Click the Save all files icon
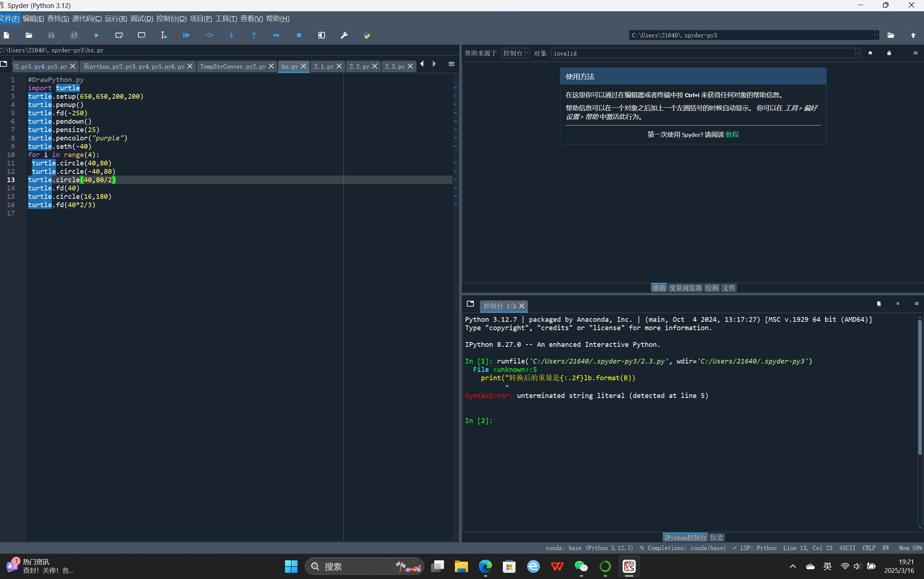The image size is (924, 579). point(74,35)
